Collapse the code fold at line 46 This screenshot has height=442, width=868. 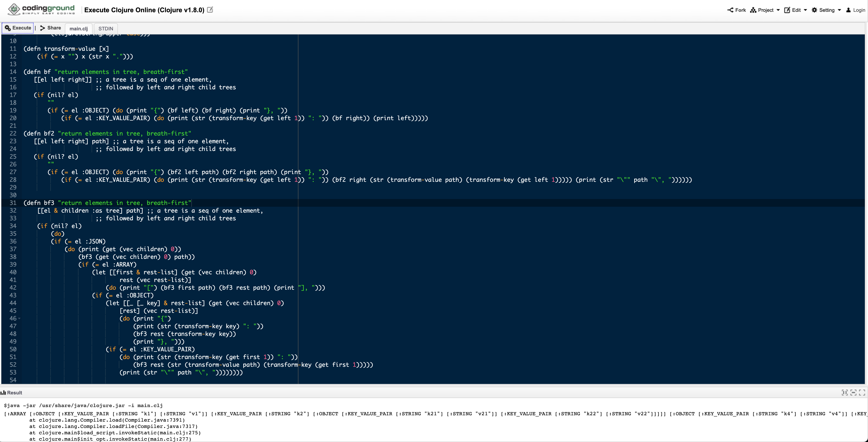pyautogui.click(x=19, y=318)
